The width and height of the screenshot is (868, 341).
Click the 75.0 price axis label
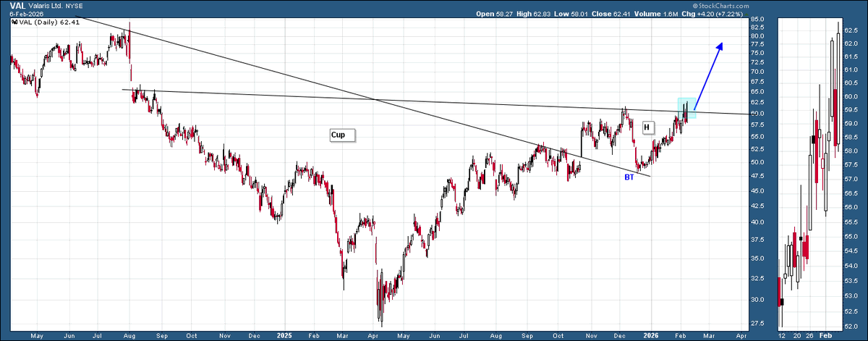coord(759,53)
